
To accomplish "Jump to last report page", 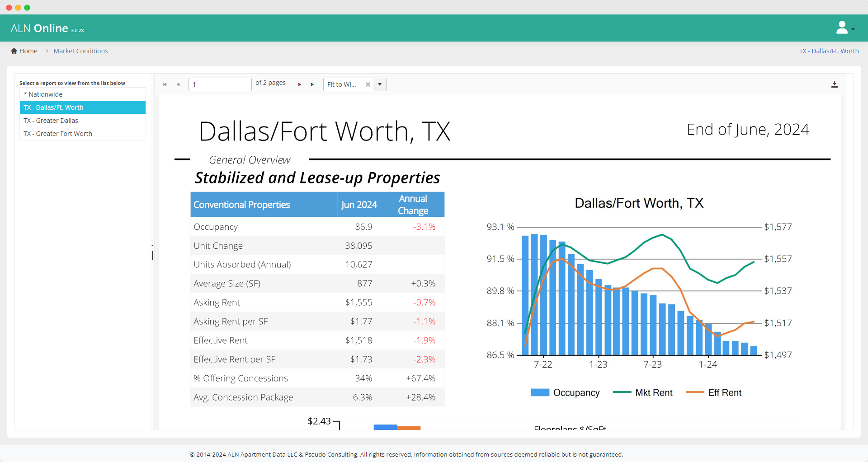I will 312,84.
